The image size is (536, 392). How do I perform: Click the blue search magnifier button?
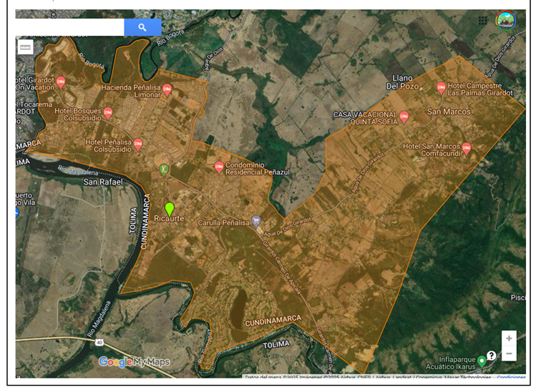[142, 27]
